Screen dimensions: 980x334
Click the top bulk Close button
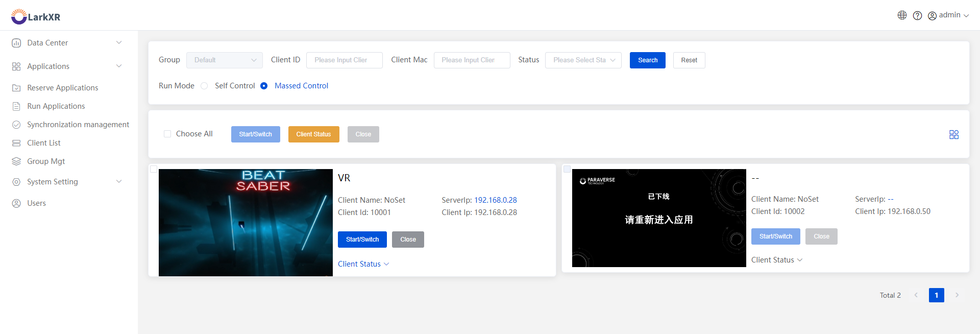pos(363,134)
